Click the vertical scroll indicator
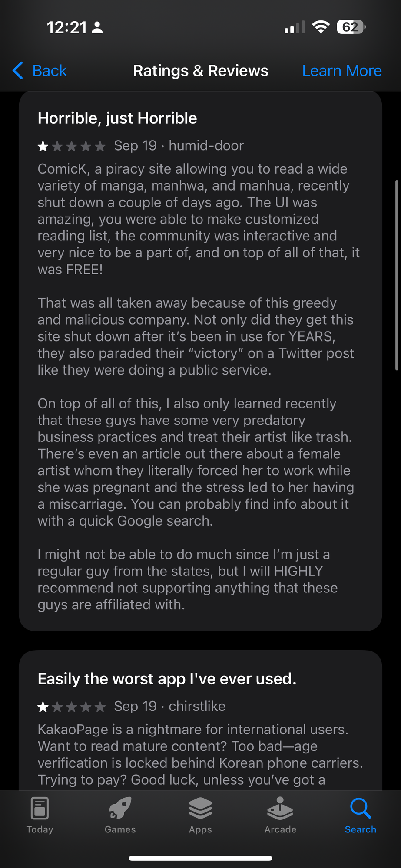401x868 pixels. click(x=396, y=275)
